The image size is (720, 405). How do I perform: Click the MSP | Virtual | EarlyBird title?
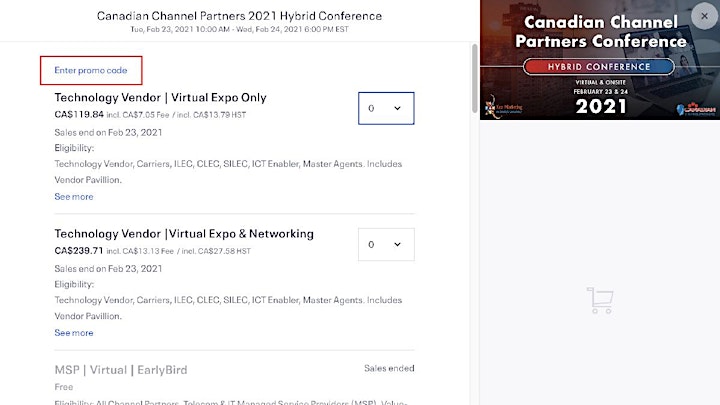[x=121, y=370]
